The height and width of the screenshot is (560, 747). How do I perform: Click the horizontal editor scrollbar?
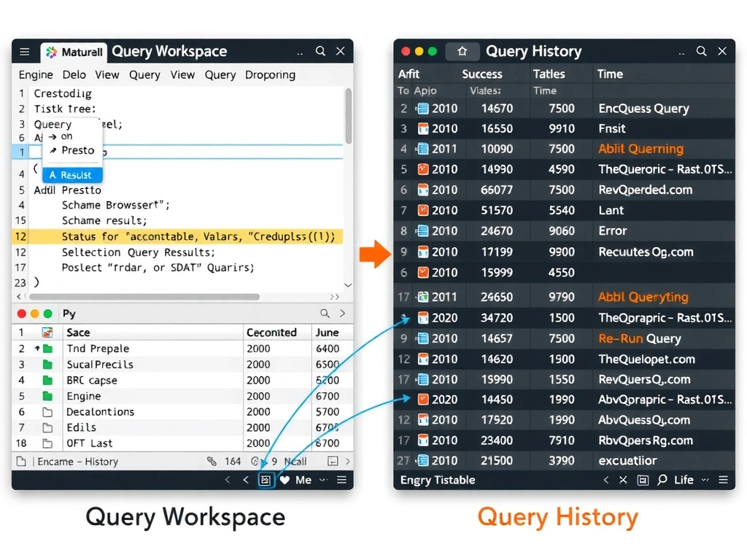pos(145,297)
